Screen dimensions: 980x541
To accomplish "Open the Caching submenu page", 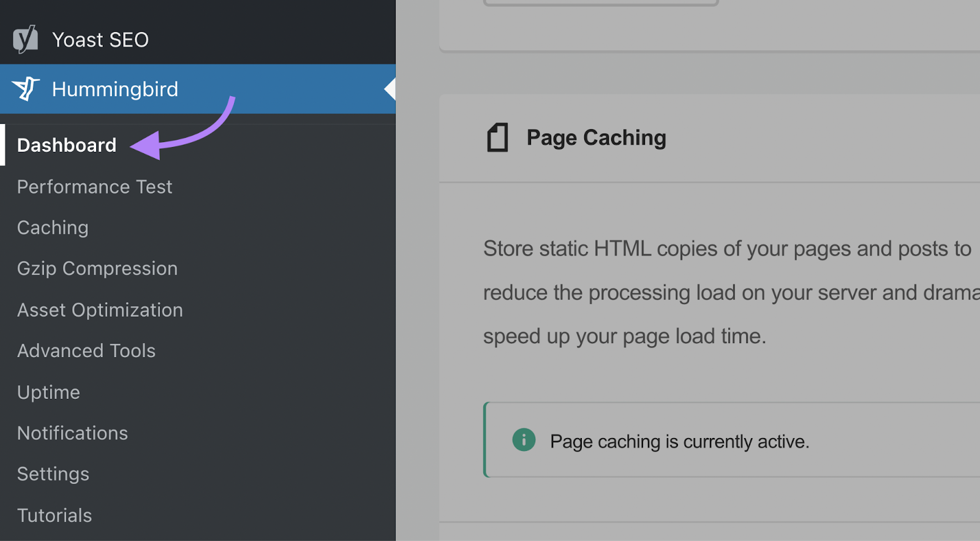I will point(53,228).
